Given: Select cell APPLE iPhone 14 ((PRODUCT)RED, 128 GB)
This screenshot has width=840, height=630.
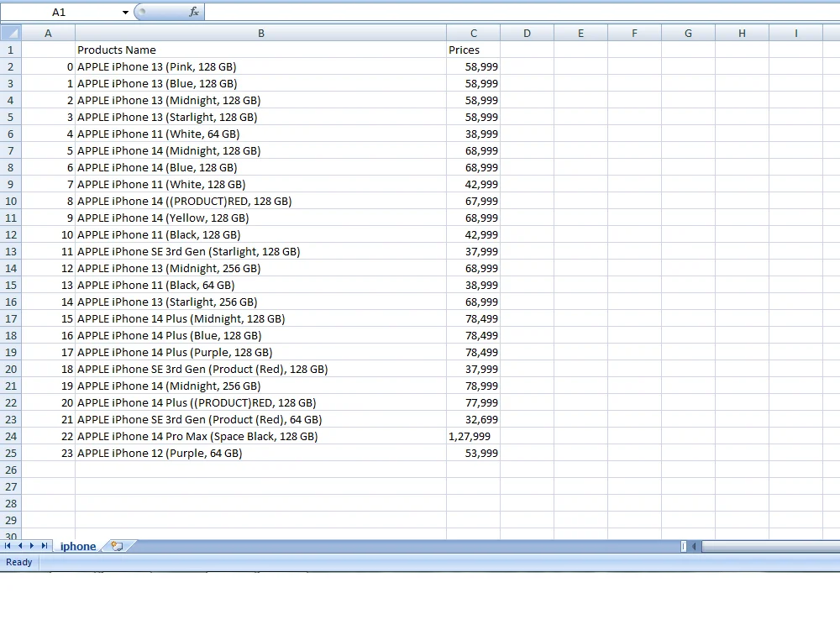Looking at the screenshot, I should coord(261,201).
